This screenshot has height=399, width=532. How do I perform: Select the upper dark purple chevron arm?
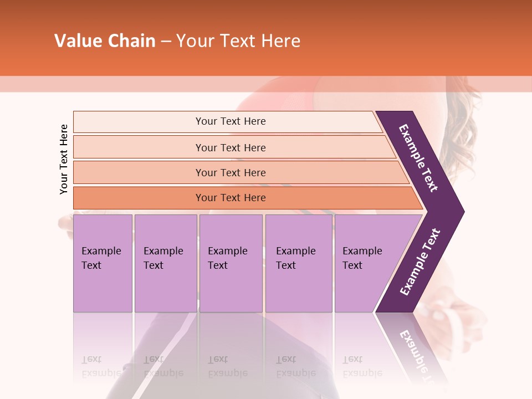pos(420,158)
